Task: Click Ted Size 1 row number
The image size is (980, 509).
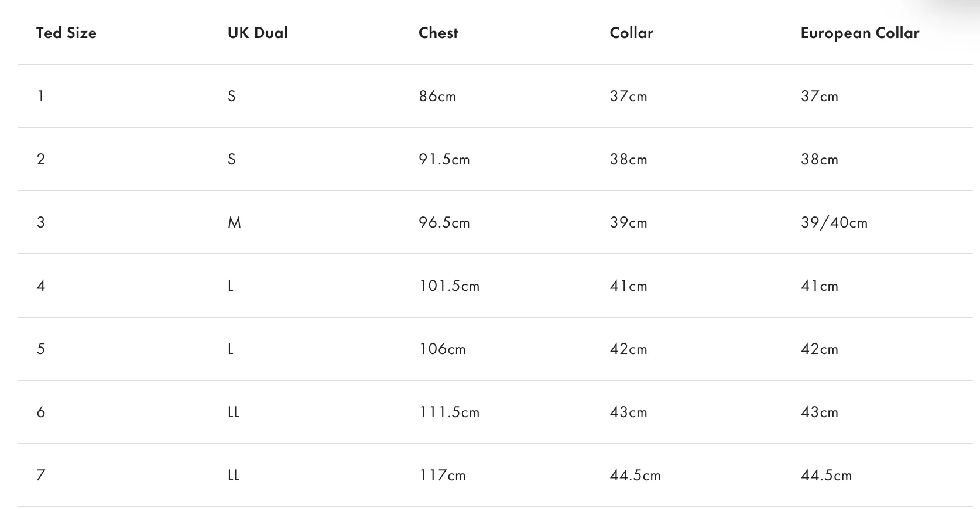Action: [x=40, y=96]
